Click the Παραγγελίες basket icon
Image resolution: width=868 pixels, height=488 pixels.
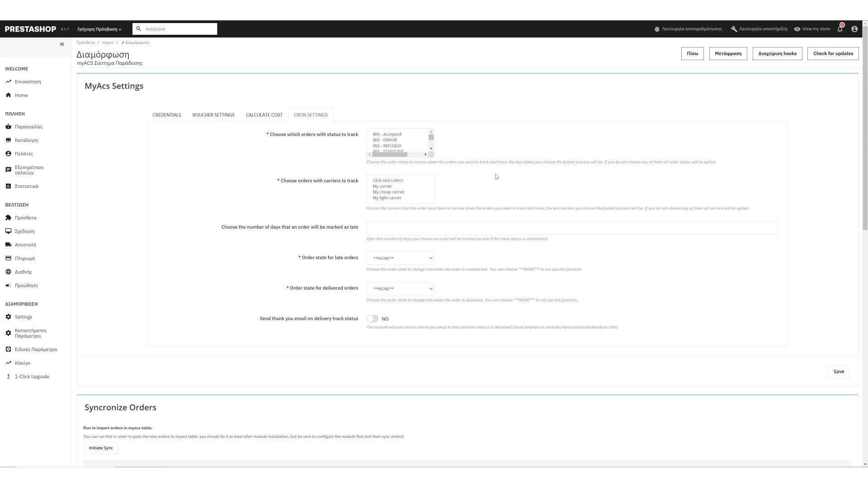(x=8, y=127)
